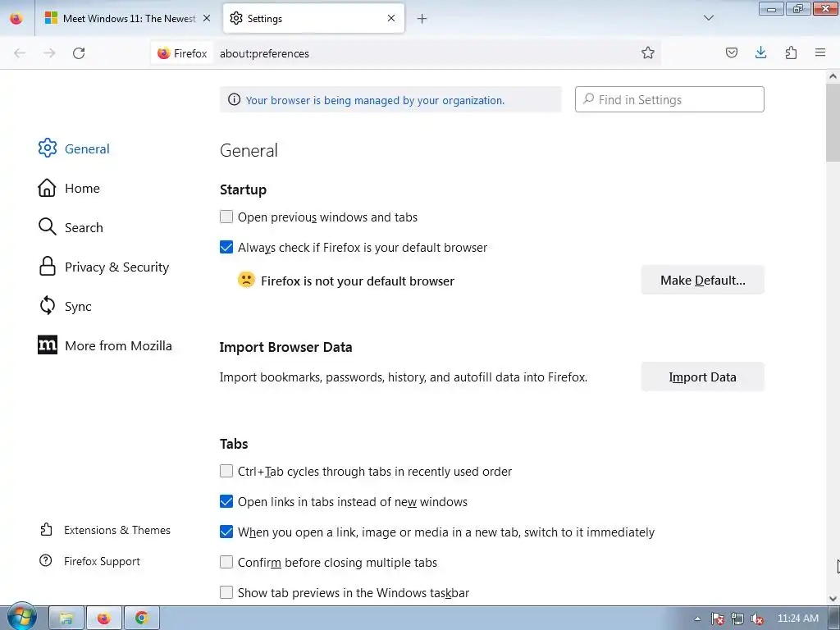Screen dimensions: 840x630
Task: Enable Confirm before closing multiple tabs
Action: (x=226, y=562)
